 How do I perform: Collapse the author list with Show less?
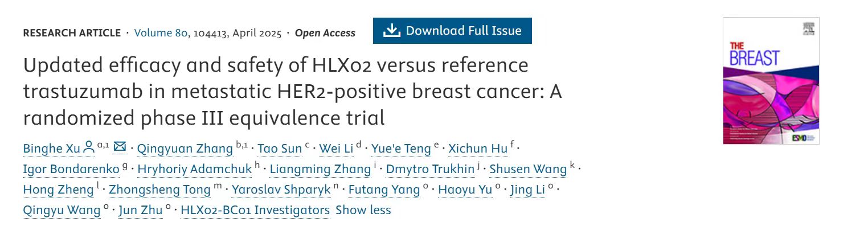coord(363,210)
